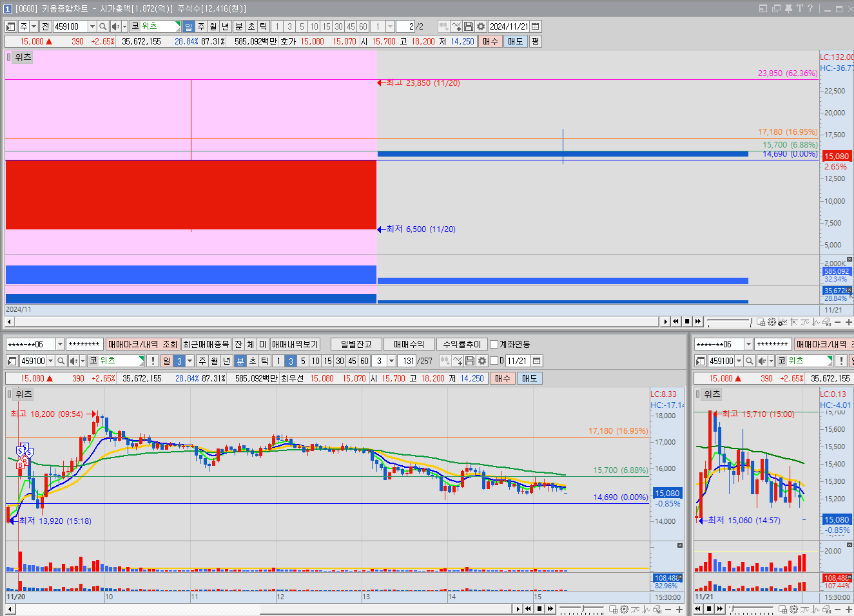854x616 pixels.
Task: Pin the window using the pushpin icon in title bar
Action: 788,8
